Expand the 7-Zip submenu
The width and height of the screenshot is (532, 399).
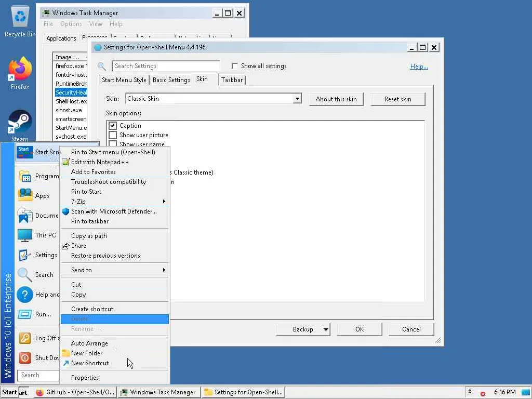(115, 202)
